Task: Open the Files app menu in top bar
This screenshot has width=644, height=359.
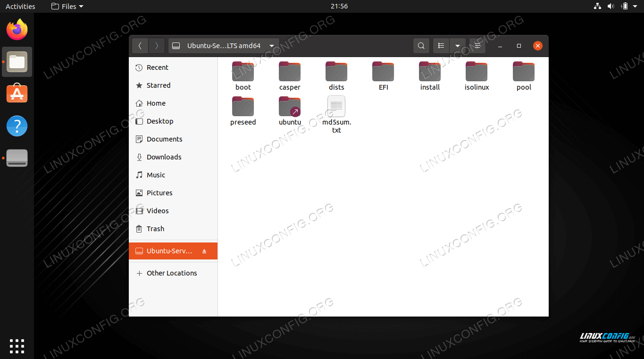Action: coord(67,6)
